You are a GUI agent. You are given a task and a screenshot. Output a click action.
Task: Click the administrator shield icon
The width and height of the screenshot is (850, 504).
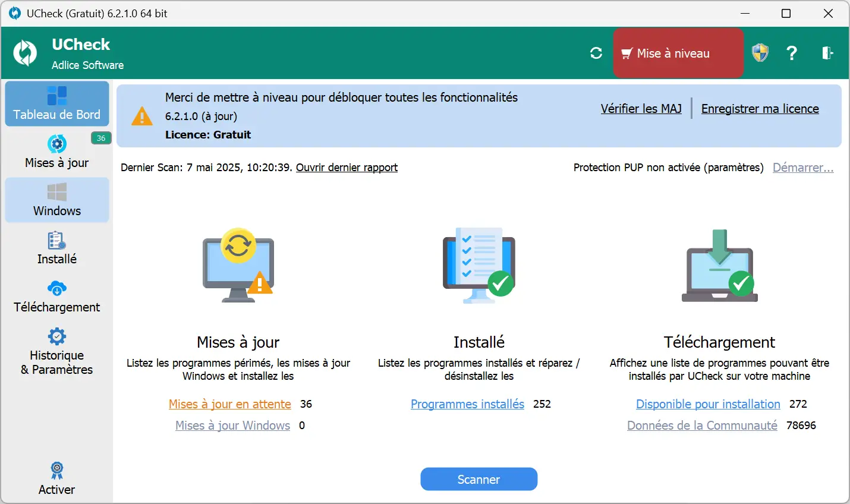tap(760, 53)
